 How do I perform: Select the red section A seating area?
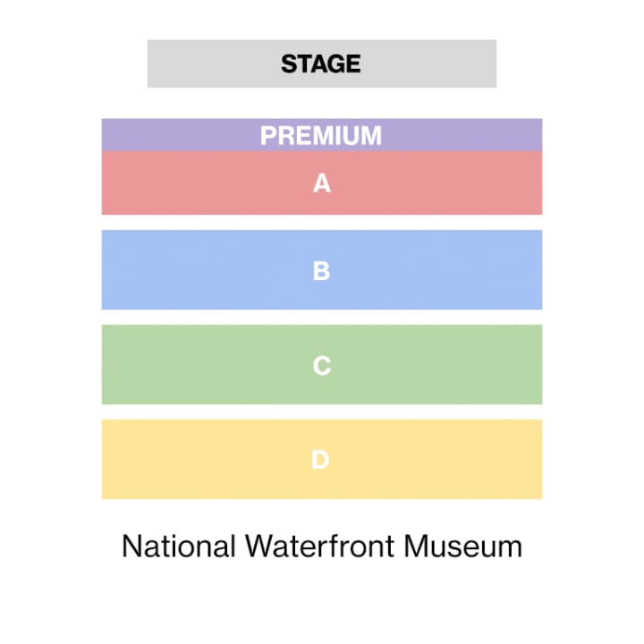pos(322,182)
